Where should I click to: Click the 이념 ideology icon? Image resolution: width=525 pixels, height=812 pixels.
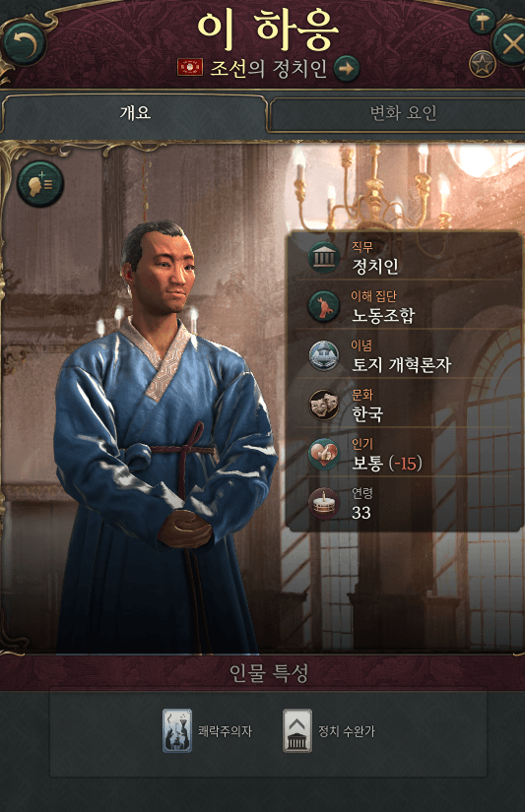(324, 355)
